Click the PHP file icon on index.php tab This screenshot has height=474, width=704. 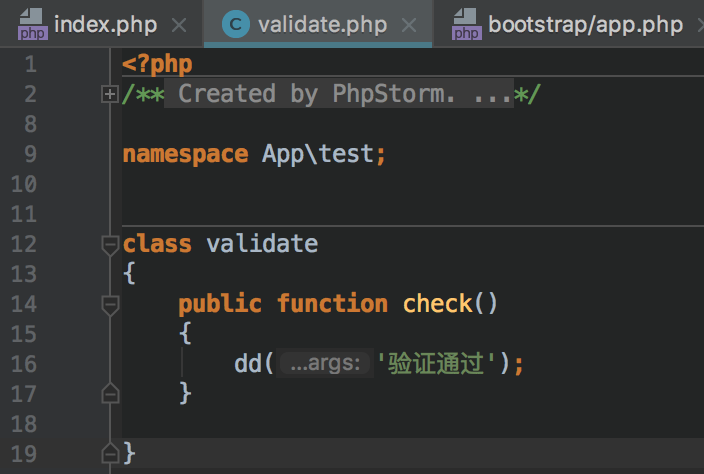[31, 24]
